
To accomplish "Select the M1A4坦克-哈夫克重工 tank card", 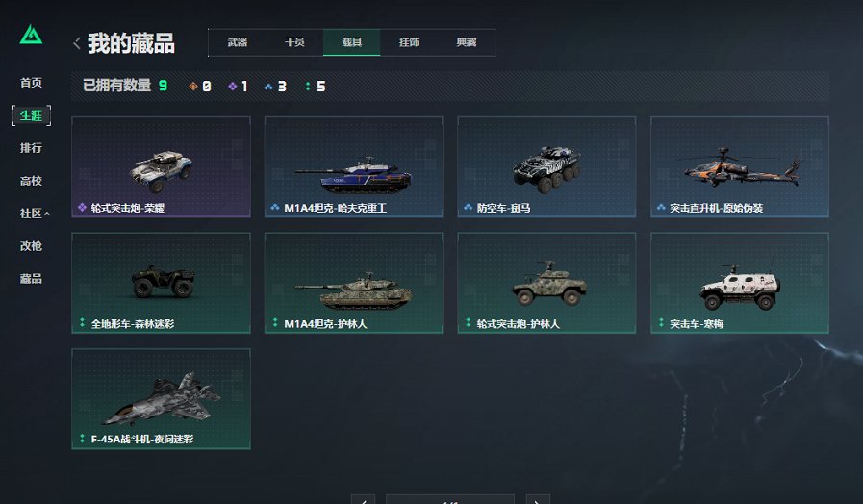I will pyautogui.click(x=353, y=166).
